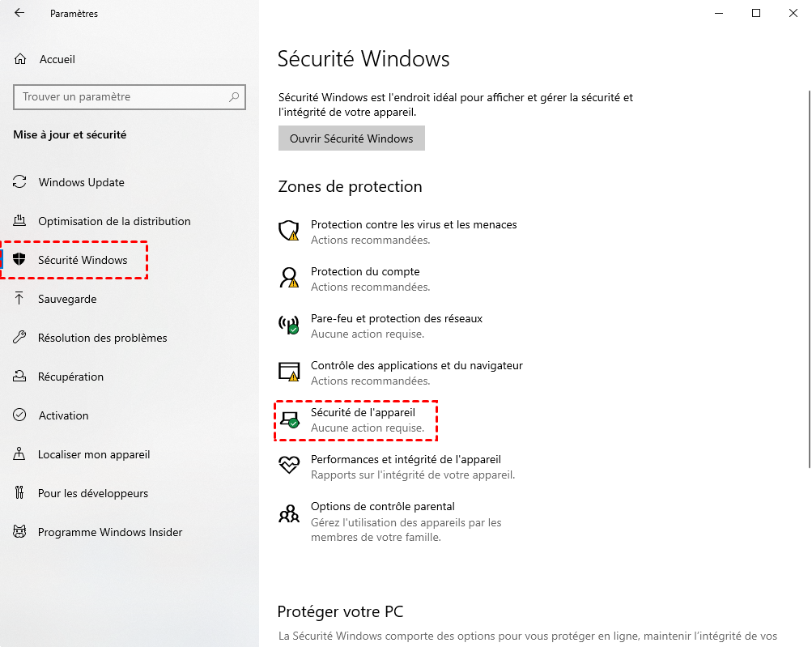Click the virus protection shield icon
Image resolution: width=812 pixels, height=647 pixels.
click(x=289, y=232)
